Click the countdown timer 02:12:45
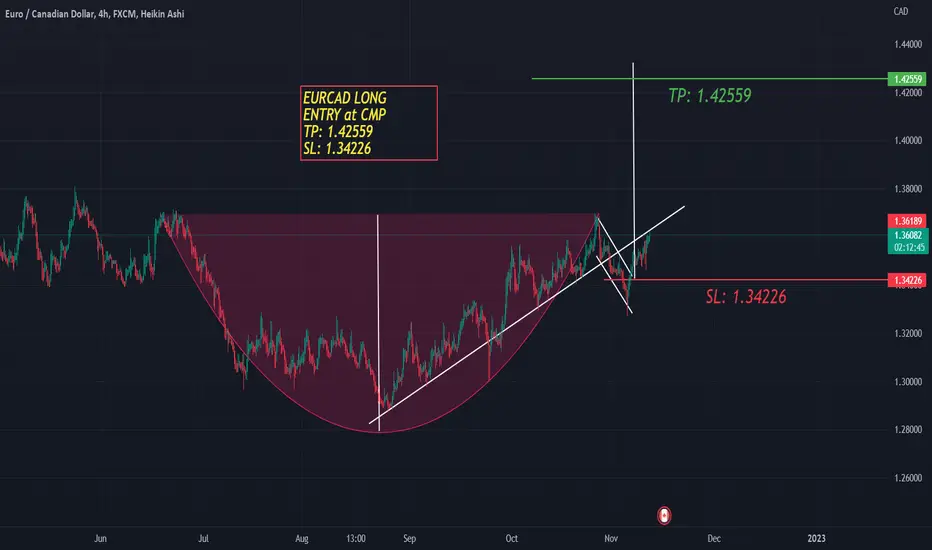 point(909,247)
